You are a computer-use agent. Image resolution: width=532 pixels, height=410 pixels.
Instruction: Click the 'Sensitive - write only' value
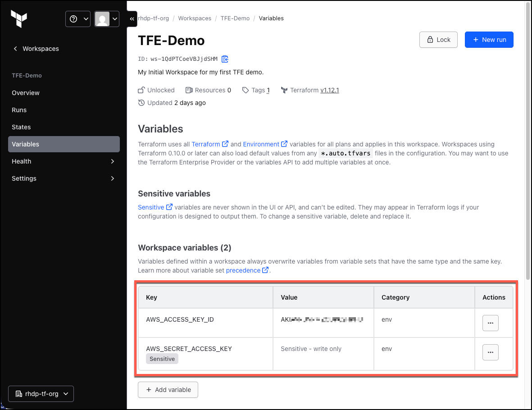coord(311,349)
